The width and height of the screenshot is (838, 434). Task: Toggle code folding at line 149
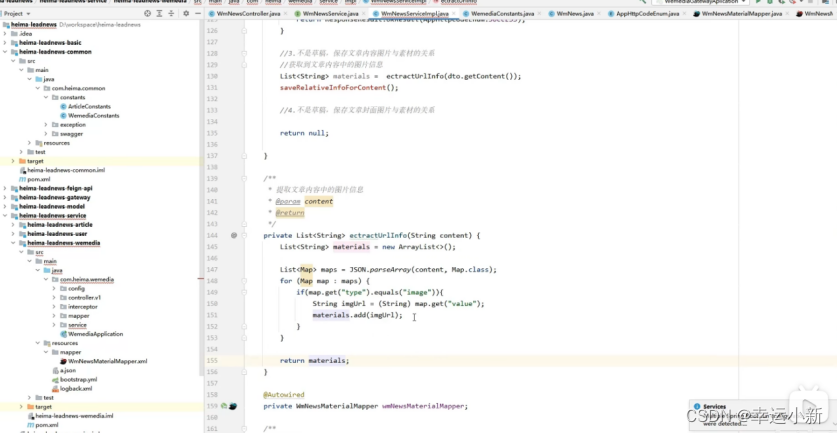[x=244, y=292]
